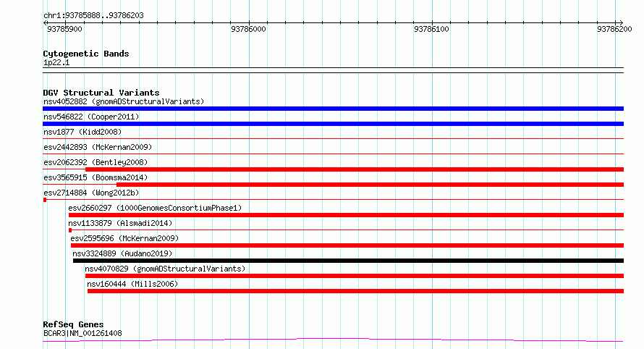Image resolution: width=644 pixels, height=349 pixels.
Task: Open variant nsv1877 (Kidd2008) label
Action: (x=82, y=132)
